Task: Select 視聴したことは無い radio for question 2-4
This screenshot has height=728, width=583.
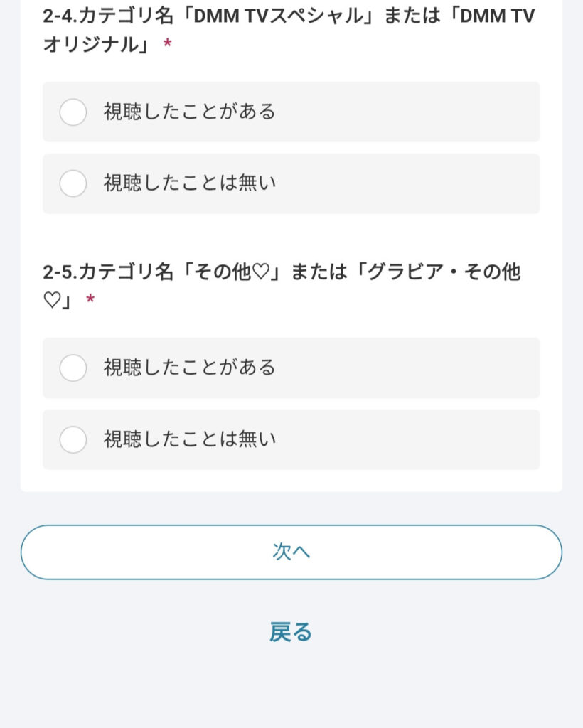Action: pyautogui.click(x=73, y=183)
